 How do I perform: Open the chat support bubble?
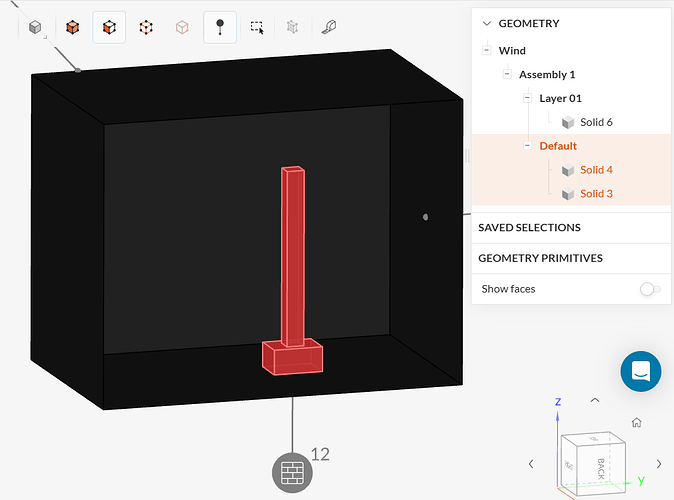coord(640,371)
